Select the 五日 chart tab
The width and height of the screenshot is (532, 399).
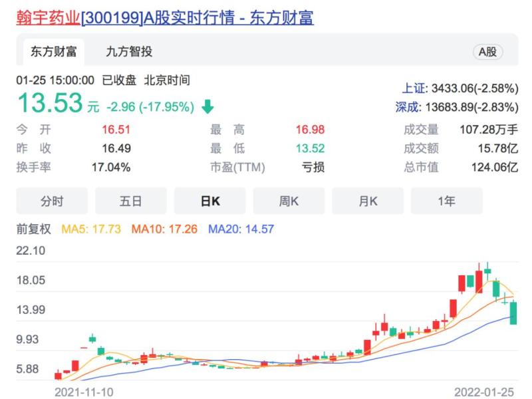coord(130,201)
